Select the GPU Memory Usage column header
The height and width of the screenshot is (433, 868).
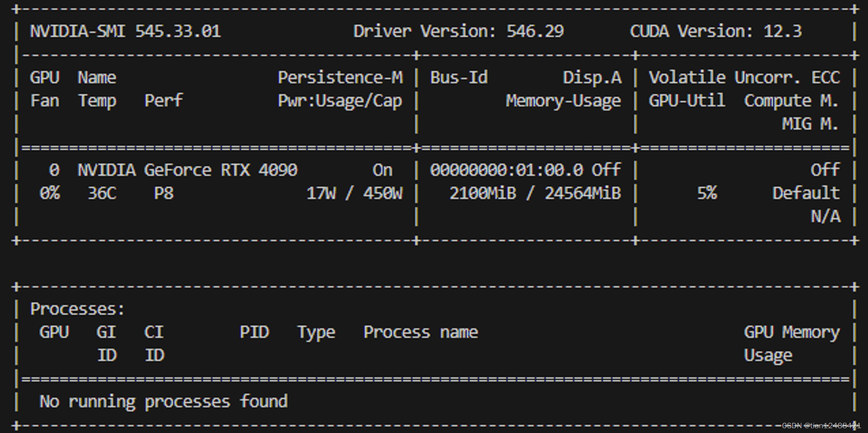click(x=791, y=343)
